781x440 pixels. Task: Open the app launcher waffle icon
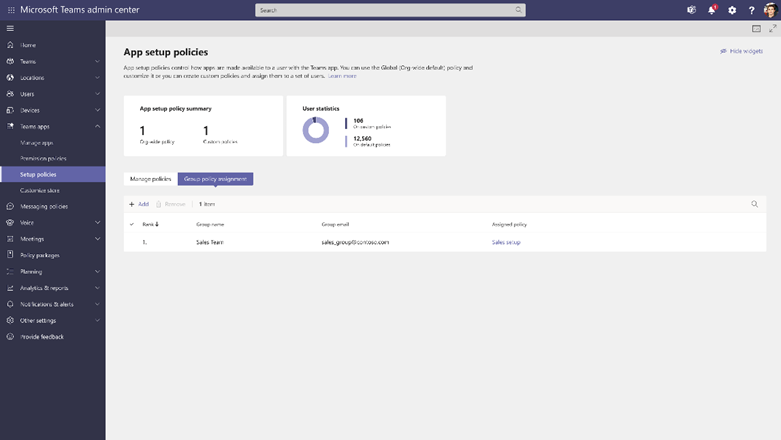pyautogui.click(x=11, y=10)
